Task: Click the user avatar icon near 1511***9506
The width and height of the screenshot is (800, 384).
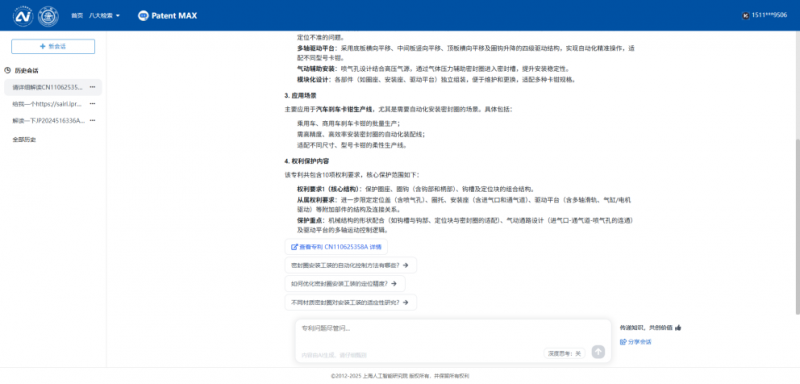Action: click(746, 16)
